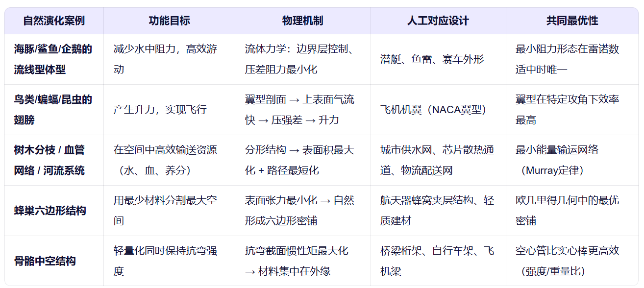Viewport: 644px width, 288px height.
Task: Click the 潜艇、鱼雷、赛车外形 cell
Action: point(438,59)
